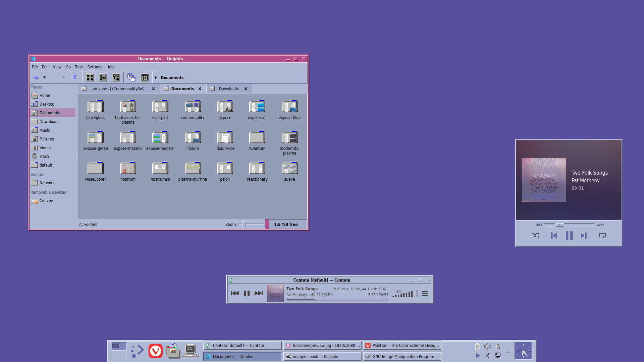Screen dimensions: 644x362
Task: Switch Dolphin to details view mode
Action: 103,77
